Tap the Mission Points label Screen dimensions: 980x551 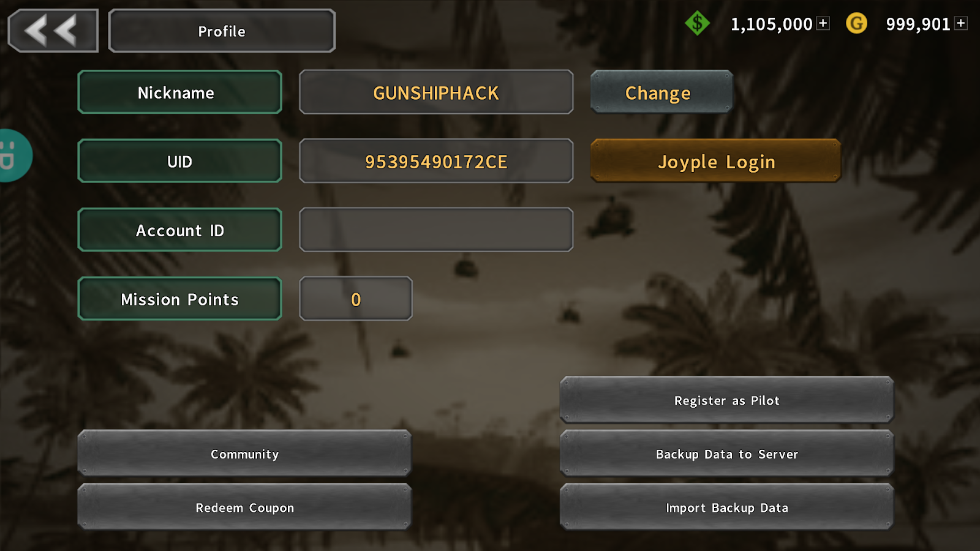point(180,299)
